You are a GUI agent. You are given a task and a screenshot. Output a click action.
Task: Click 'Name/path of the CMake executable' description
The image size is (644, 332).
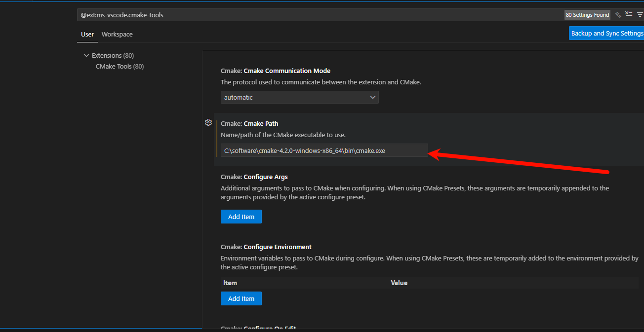[x=283, y=135]
